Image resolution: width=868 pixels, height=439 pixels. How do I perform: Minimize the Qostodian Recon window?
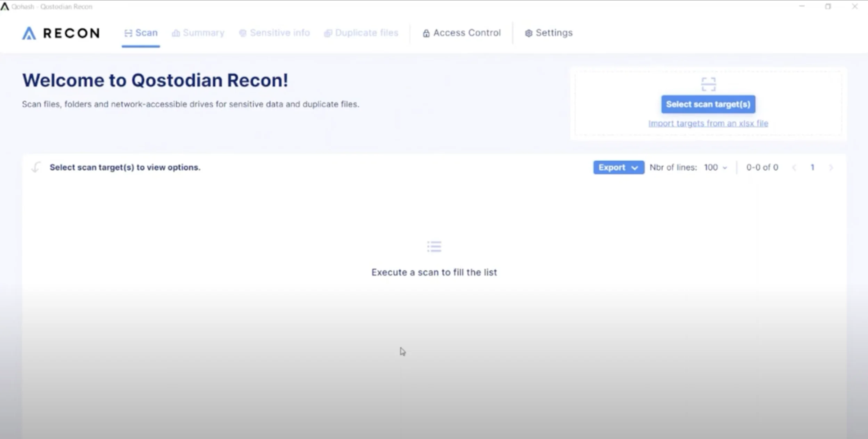pos(802,6)
